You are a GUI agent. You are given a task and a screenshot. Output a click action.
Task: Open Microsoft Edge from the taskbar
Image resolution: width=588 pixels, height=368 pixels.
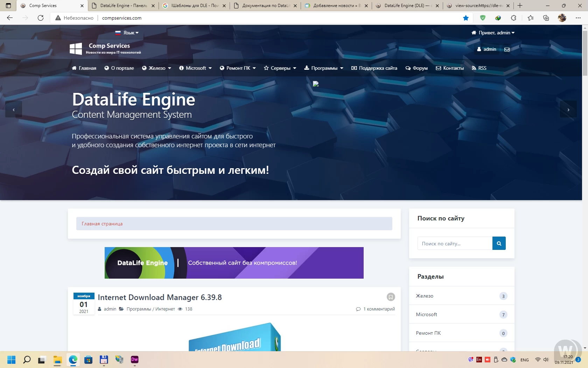click(x=73, y=360)
